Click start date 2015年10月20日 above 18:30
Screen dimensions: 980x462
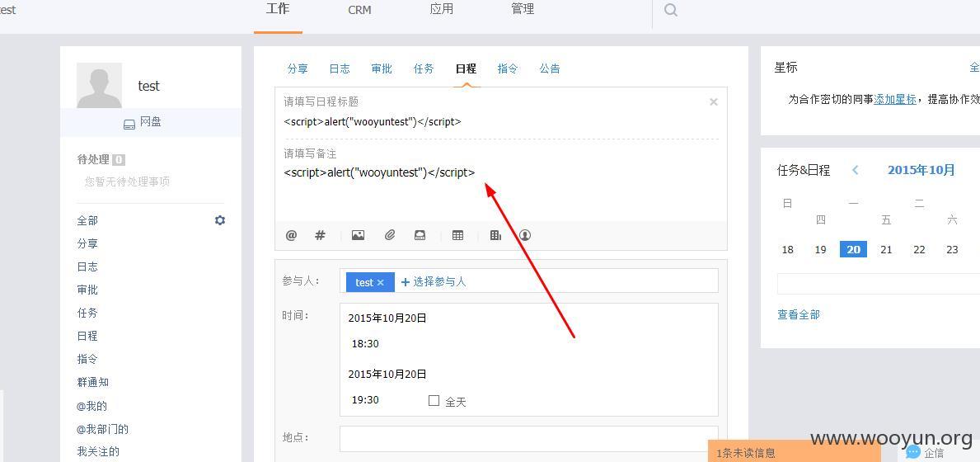[387, 318]
